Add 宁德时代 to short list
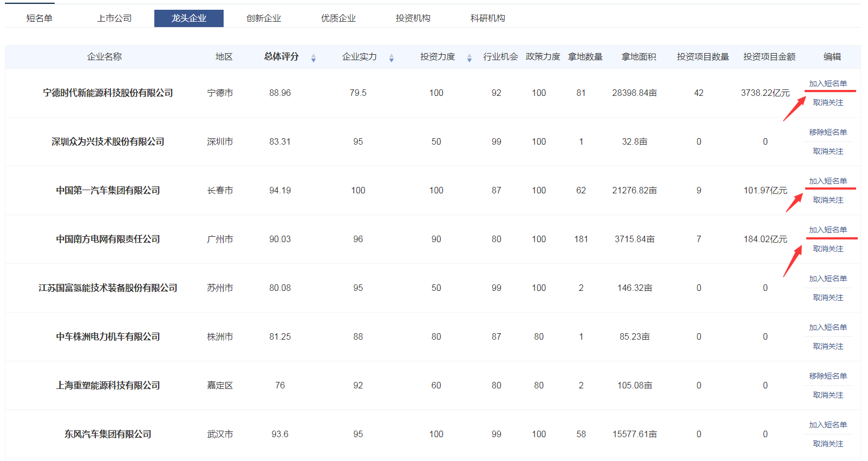Image resolution: width=868 pixels, height=461 pixels. [x=828, y=83]
